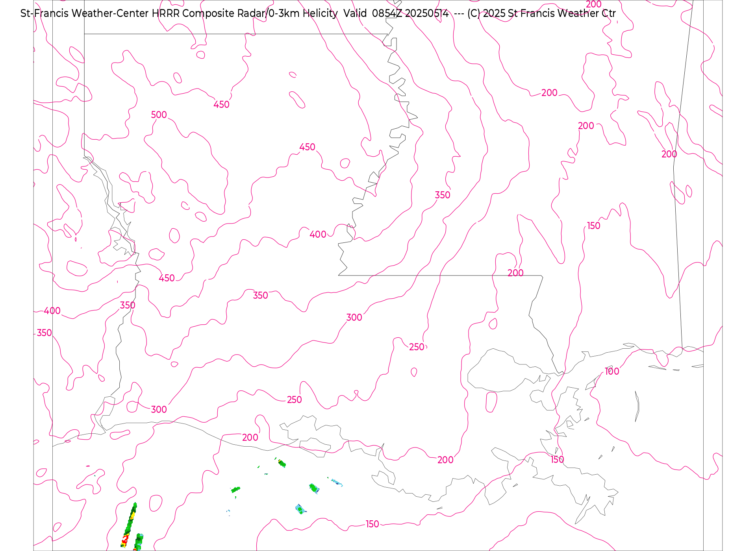756x551 pixels.
Task: Click the "500" helicity contour label
Action: tap(159, 115)
